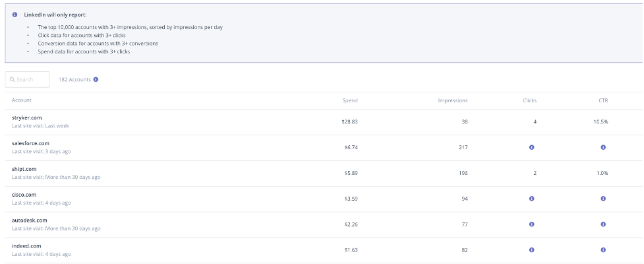Click the 94 impressions value for cisco.com
Image resolution: width=644 pixels, height=264 pixels.
[464, 199]
